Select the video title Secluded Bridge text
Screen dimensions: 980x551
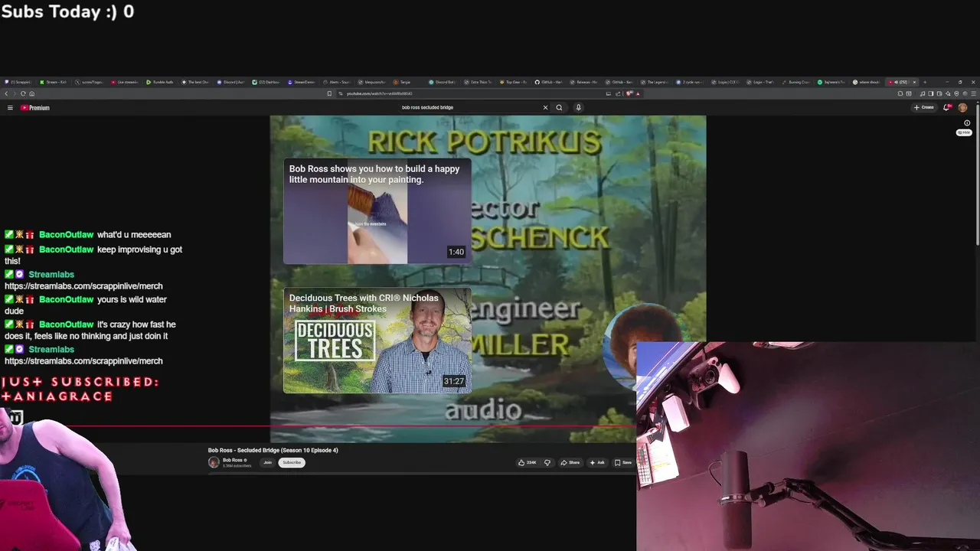pos(273,450)
